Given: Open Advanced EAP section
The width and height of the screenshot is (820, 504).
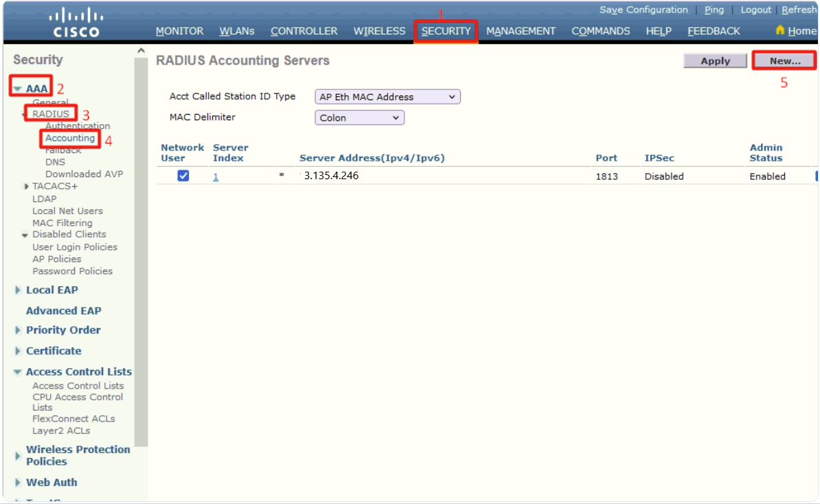Looking at the screenshot, I should (64, 310).
